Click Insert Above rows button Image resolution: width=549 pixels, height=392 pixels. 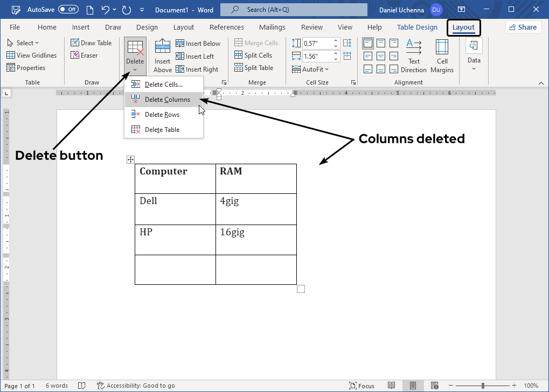coord(162,56)
